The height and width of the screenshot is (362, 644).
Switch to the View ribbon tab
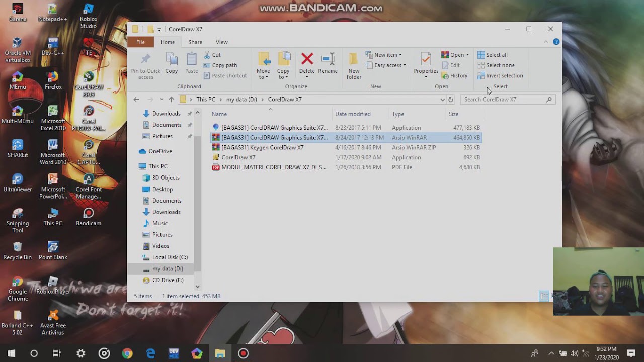click(222, 42)
